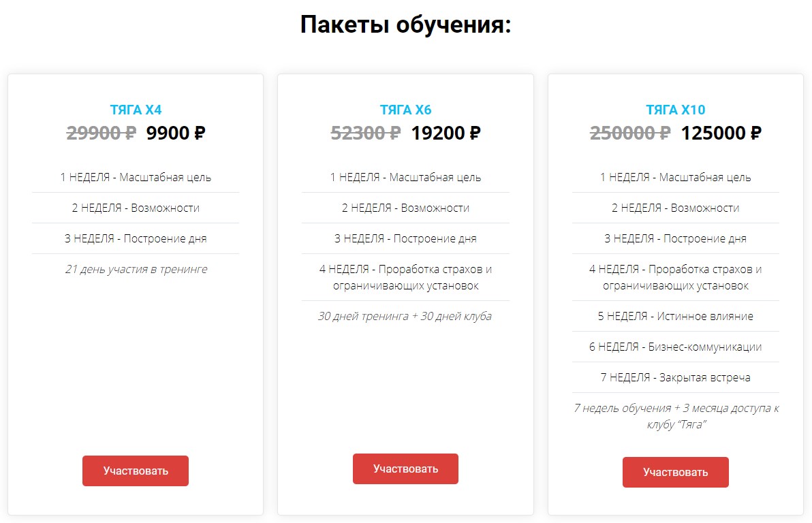Click 6 НЕДЕЛЯ - Бизнес-коммуникации item
The image size is (812, 523).
coord(675,347)
